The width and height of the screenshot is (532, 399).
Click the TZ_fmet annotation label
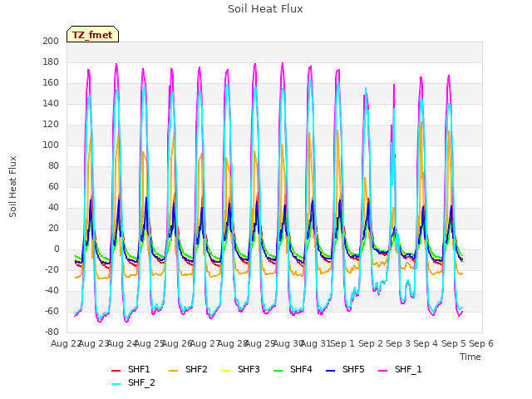(x=92, y=35)
